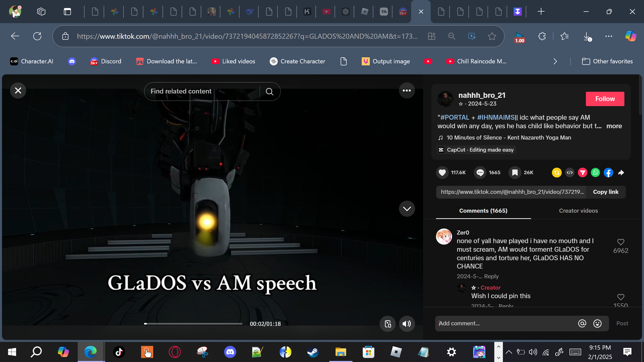Click the Copy link button
The width and height of the screenshot is (644, 362).
pos(606,192)
